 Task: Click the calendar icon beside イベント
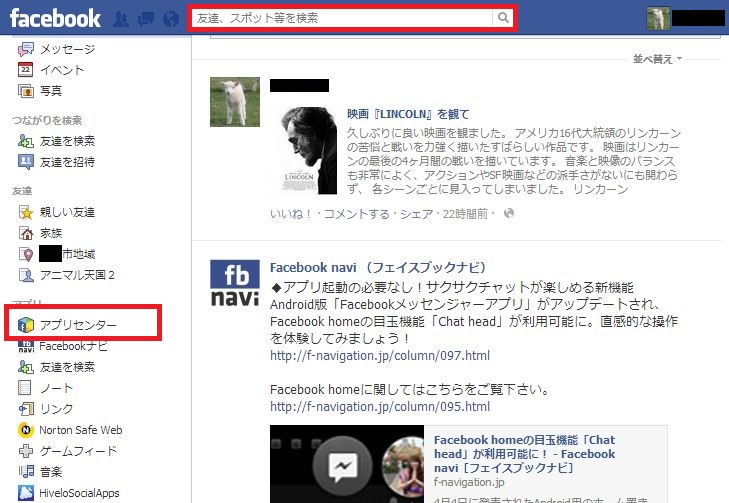point(26,70)
